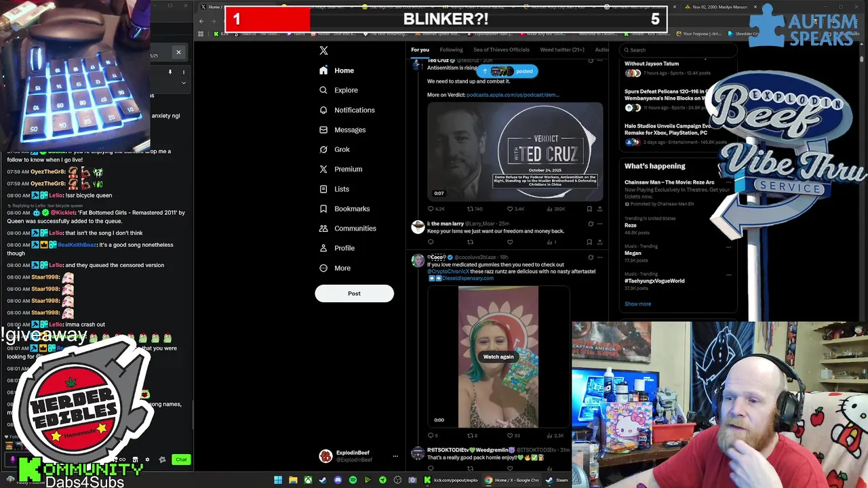Share the Ted Cruz post
This screenshot has width=868, height=488.
(x=599, y=209)
